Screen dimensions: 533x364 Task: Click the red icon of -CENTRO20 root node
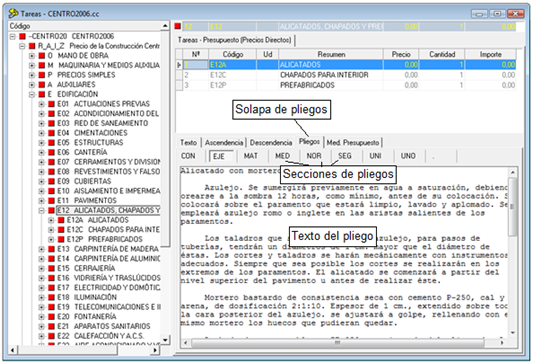pyautogui.click(x=22, y=36)
